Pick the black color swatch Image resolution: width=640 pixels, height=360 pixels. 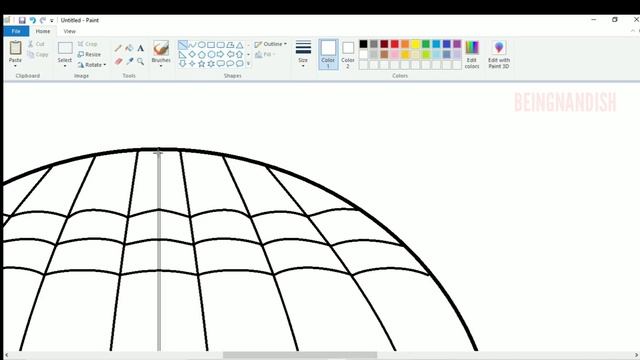pos(363,44)
